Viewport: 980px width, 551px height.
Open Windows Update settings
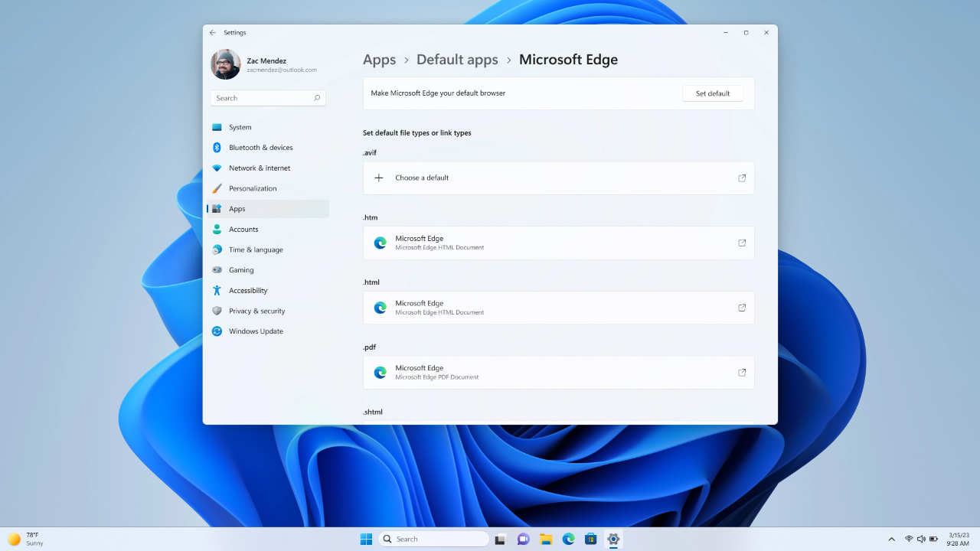click(268, 331)
